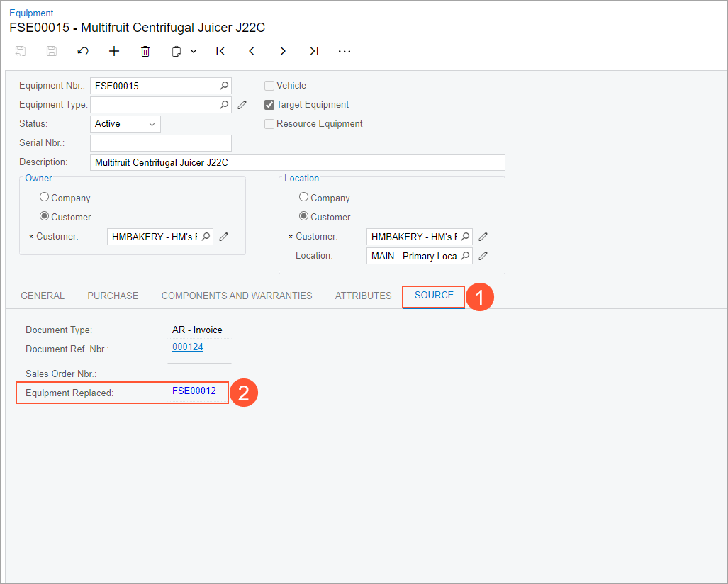728x584 pixels.
Task: Switch to the General tab
Action: click(x=43, y=296)
